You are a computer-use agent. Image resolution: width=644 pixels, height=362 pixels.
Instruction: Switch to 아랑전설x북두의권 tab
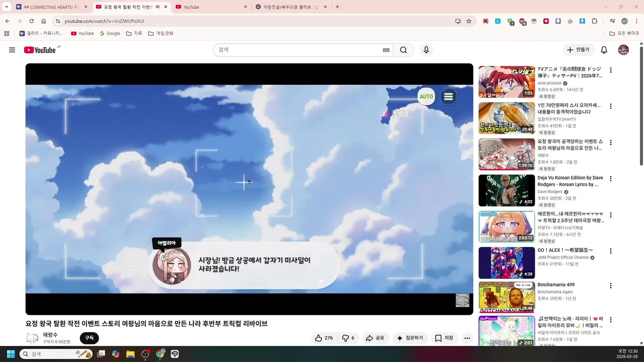291,7
